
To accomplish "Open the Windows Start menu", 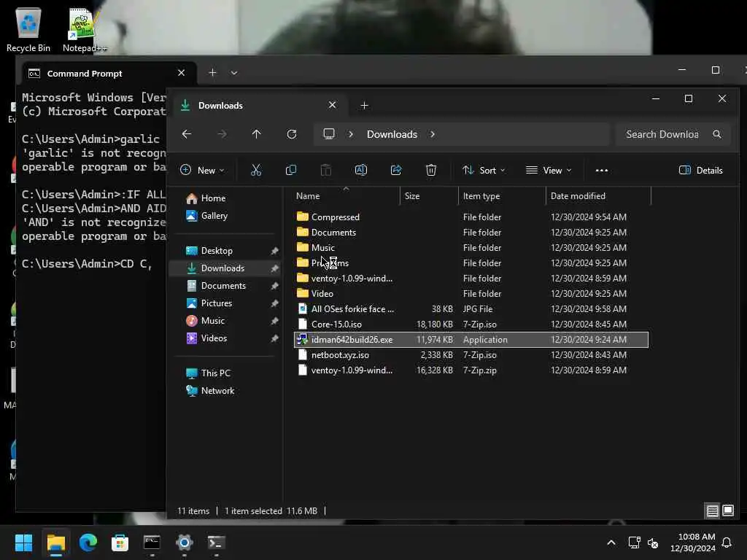I will pyautogui.click(x=24, y=542).
